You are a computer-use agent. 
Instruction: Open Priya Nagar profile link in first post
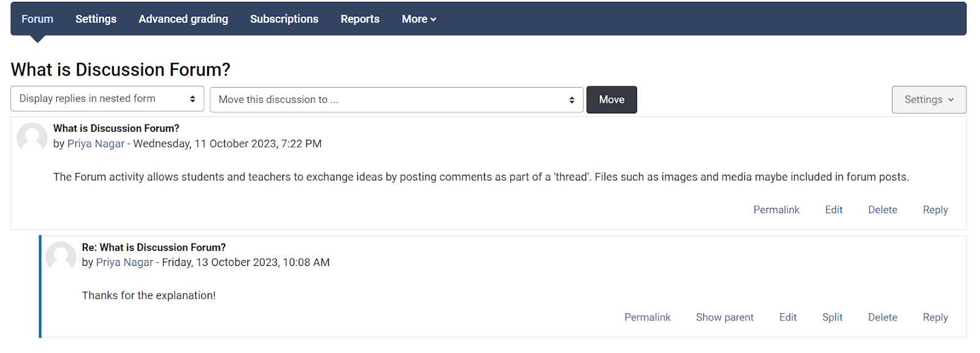pos(96,143)
